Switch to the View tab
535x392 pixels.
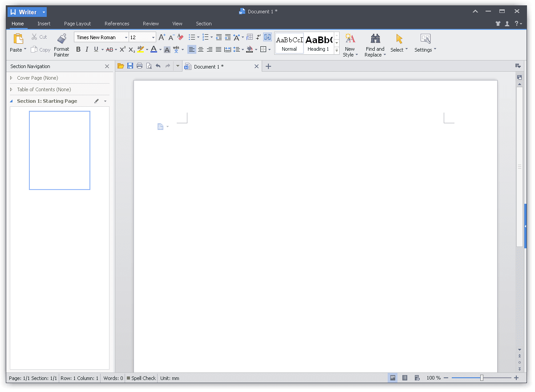(177, 24)
